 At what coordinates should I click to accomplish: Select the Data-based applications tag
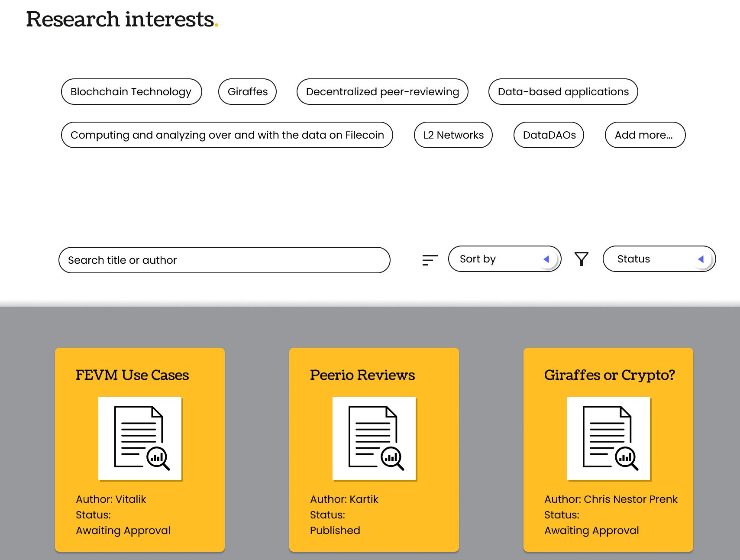(x=563, y=91)
